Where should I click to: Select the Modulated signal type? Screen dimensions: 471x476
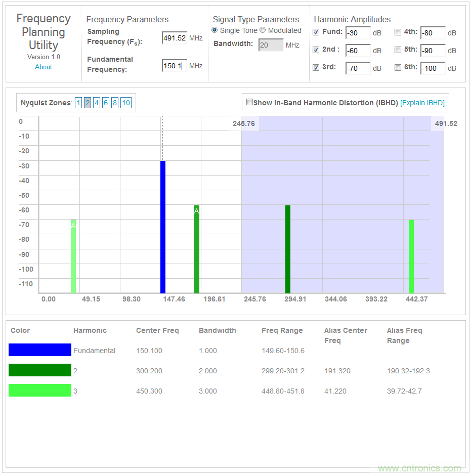point(263,30)
